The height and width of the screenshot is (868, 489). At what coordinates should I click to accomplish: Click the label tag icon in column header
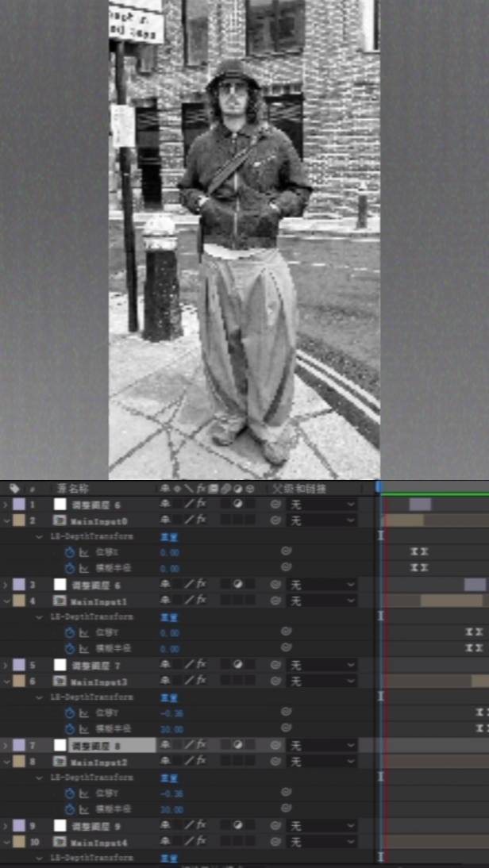click(x=15, y=489)
